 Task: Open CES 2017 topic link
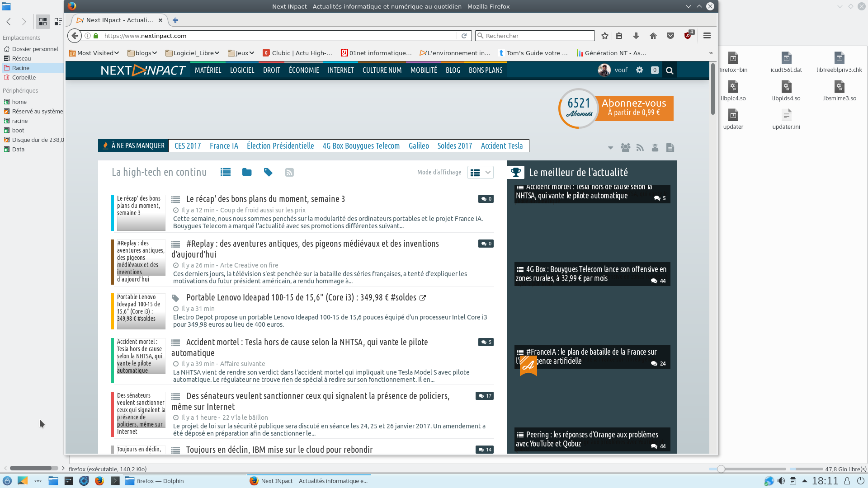pos(188,146)
